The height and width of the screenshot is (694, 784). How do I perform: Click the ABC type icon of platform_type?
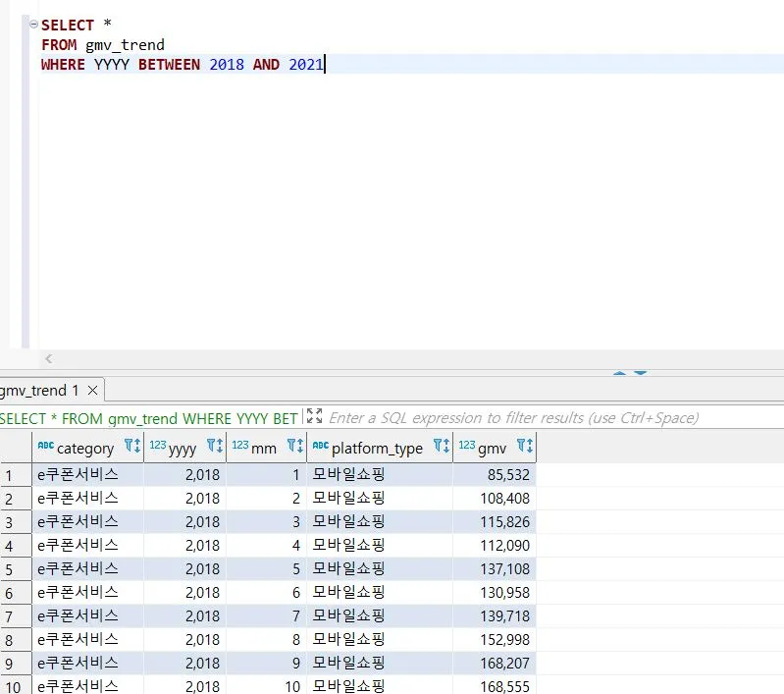(x=321, y=445)
